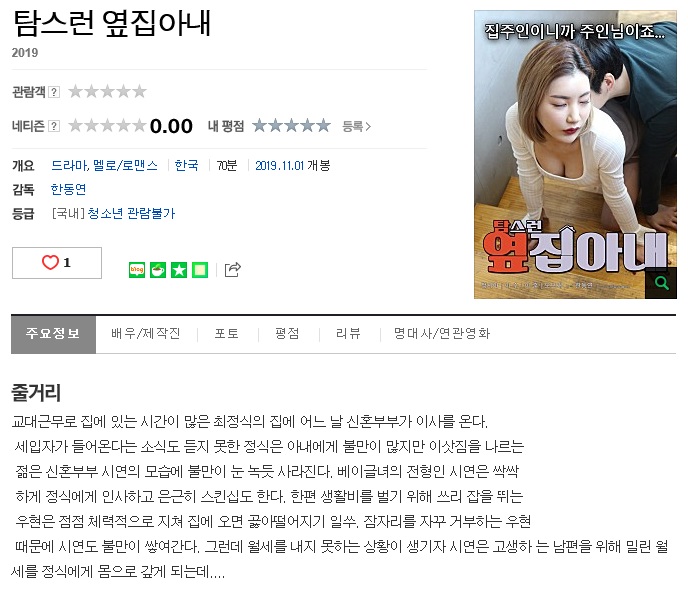This screenshot has width=688, height=594.
Task: Click the 한동연 director link
Action: (68, 190)
